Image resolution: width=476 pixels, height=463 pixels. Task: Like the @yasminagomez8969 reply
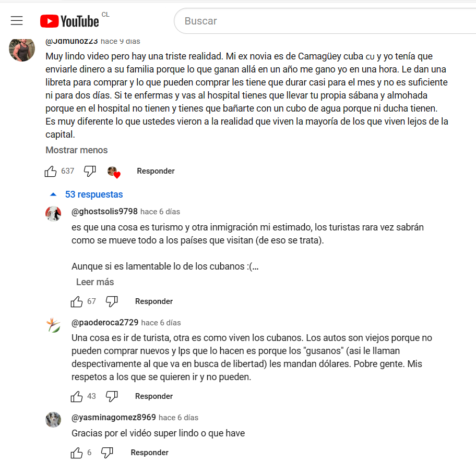77,453
